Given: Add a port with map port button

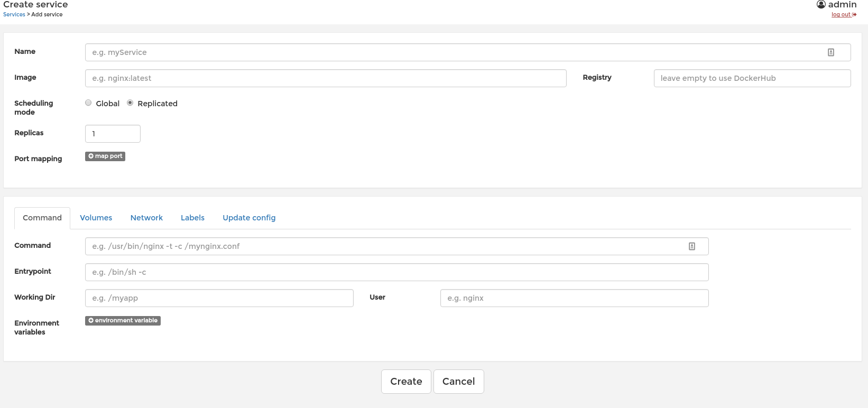Looking at the screenshot, I should pyautogui.click(x=105, y=156).
